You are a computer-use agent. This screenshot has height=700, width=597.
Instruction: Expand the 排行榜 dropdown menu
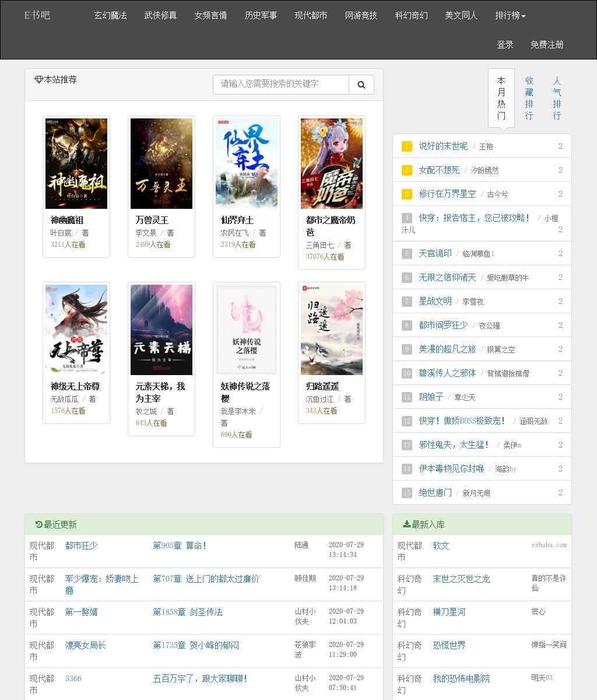coord(511,16)
